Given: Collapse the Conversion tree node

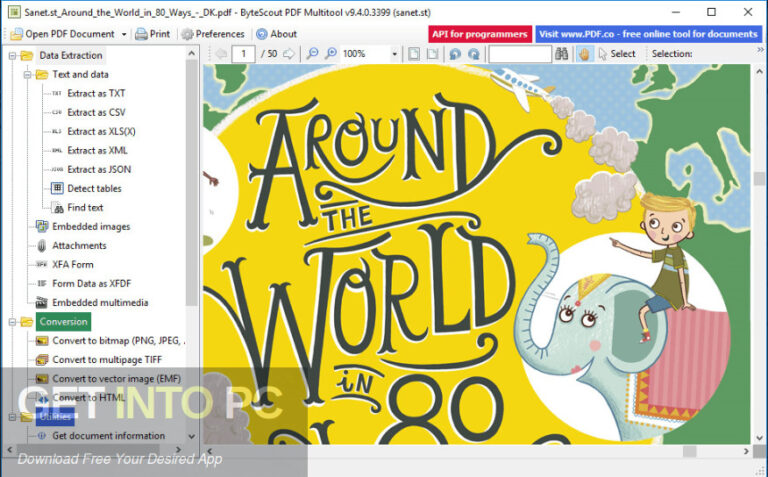Looking at the screenshot, I should click(12, 322).
